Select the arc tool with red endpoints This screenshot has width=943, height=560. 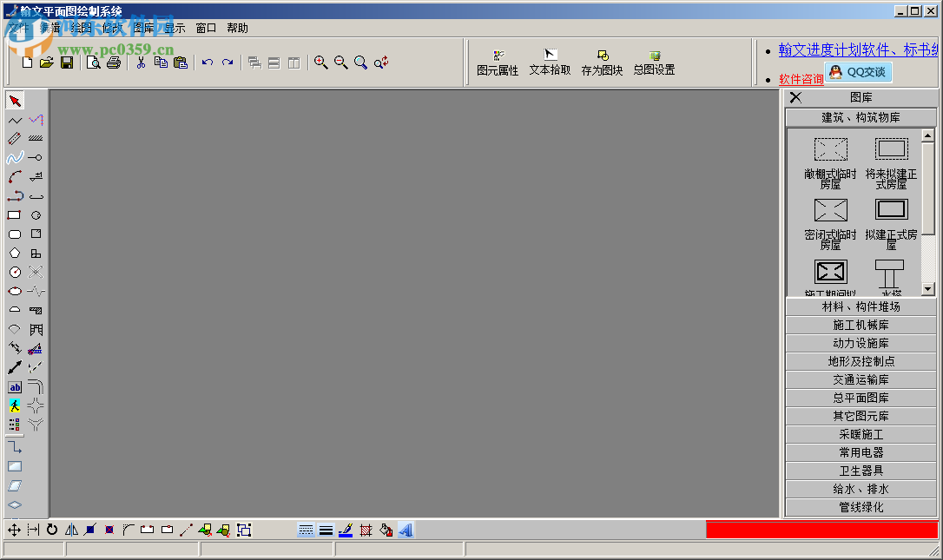click(15, 177)
